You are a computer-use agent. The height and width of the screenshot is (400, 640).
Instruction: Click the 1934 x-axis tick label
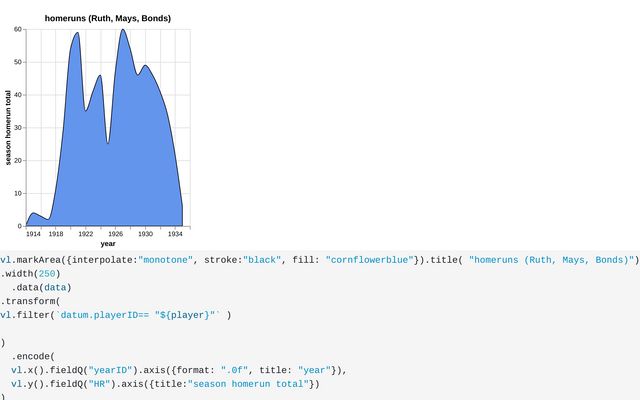pyautogui.click(x=175, y=234)
